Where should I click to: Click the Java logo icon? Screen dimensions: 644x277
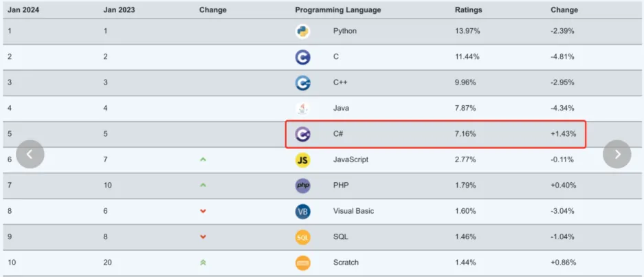click(302, 108)
